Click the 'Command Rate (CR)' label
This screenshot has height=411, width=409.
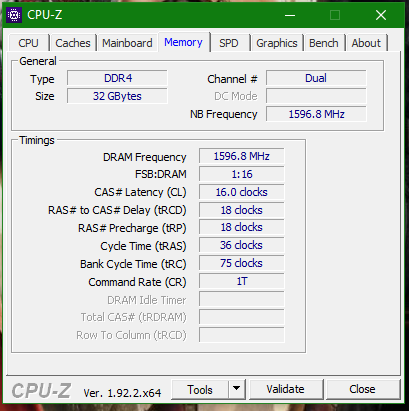pyautogui.click(x=137, y=282)
